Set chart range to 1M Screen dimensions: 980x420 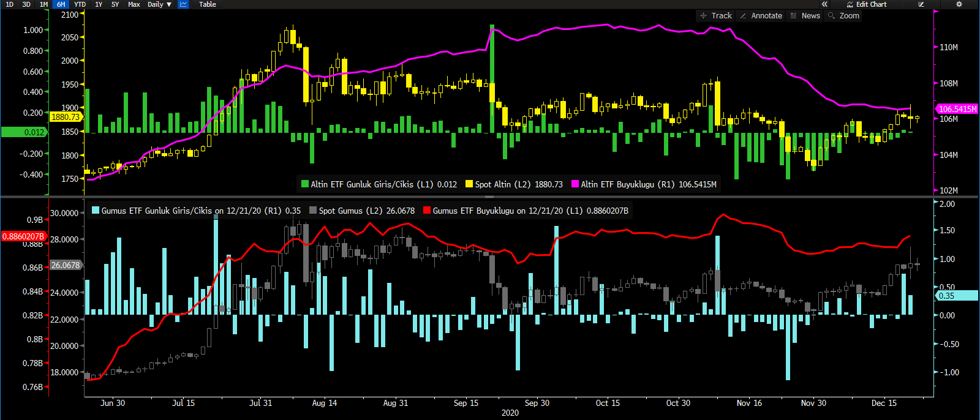(43, 4)
